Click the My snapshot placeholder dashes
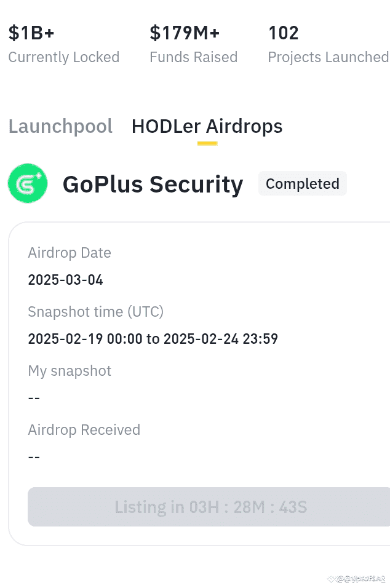Screen dimensions: 390x588 34,398
